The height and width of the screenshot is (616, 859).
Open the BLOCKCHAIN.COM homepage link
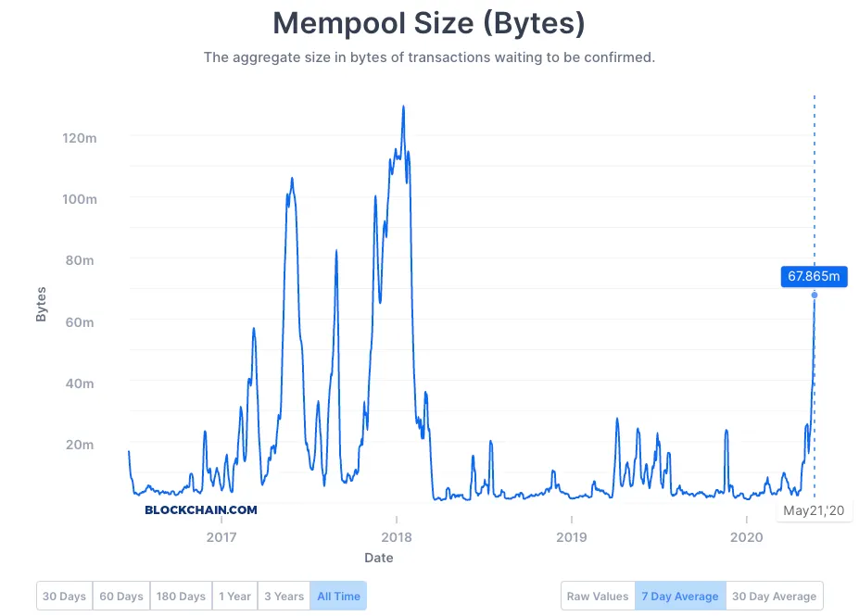coord(200,509)
